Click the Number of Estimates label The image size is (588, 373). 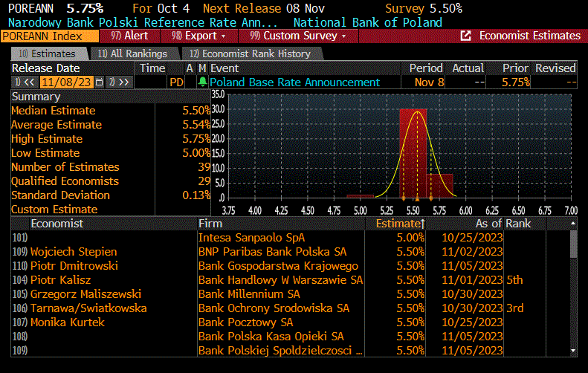pos(65,167)
